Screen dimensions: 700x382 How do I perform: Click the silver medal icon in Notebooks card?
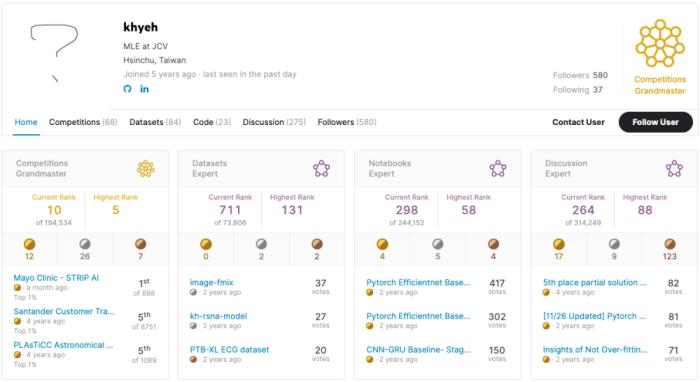click(x=438, y=244)
